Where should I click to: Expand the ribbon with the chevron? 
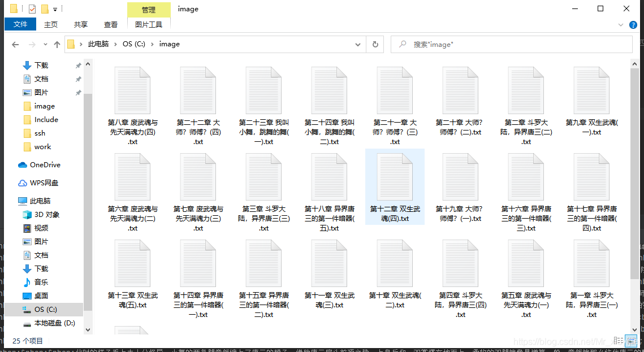621,25
